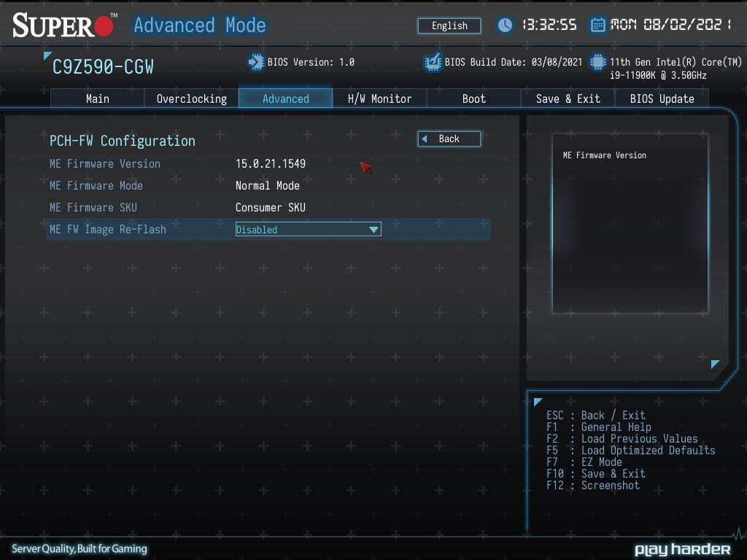Go to the H/W Monitor tab
Image resolution: width=747 pixels, height=560 pixels.
379,99
